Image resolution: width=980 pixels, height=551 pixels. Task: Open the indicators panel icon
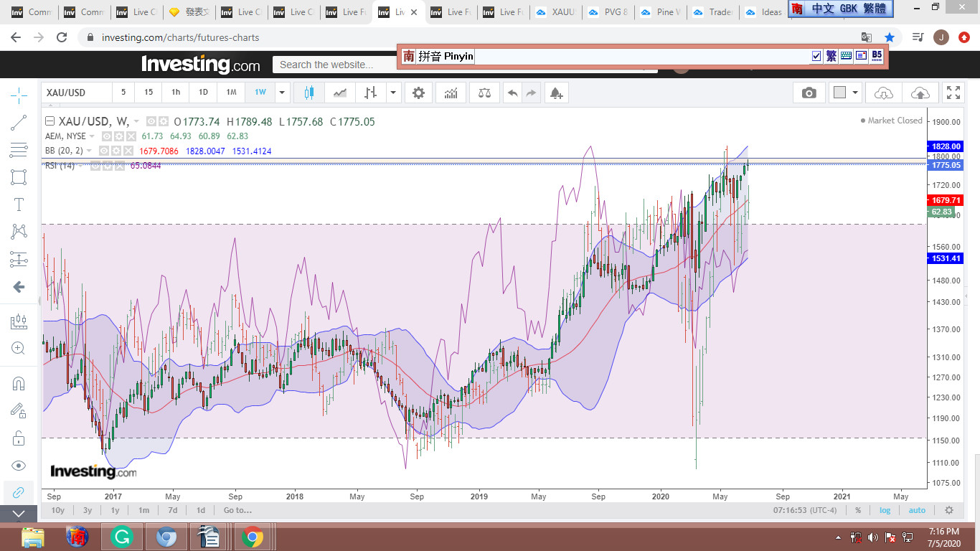tap(451, 93)
